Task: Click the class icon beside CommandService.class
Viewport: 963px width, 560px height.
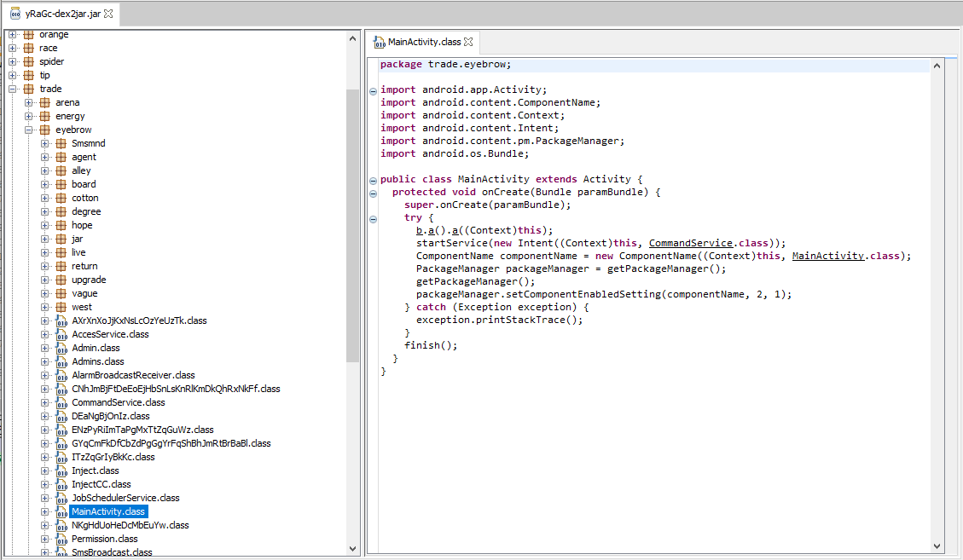Action: (x=61, y=402)
